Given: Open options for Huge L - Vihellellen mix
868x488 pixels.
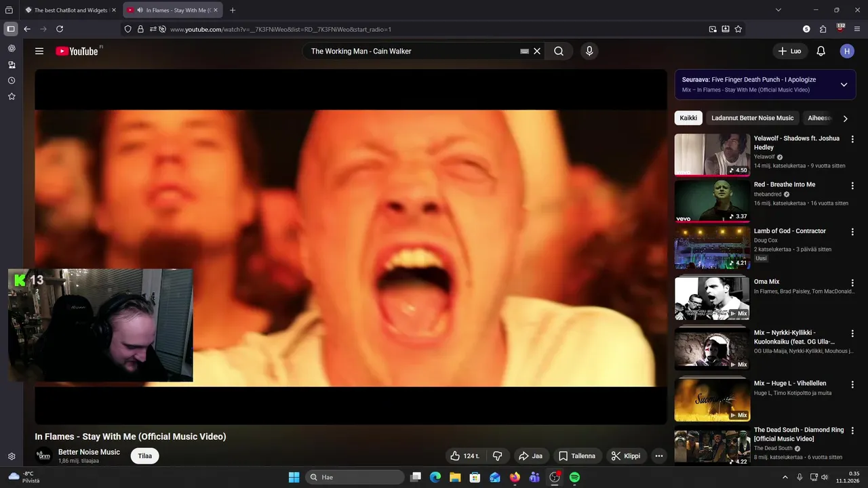Looking at the screenshot, I should tap(852, 384).
